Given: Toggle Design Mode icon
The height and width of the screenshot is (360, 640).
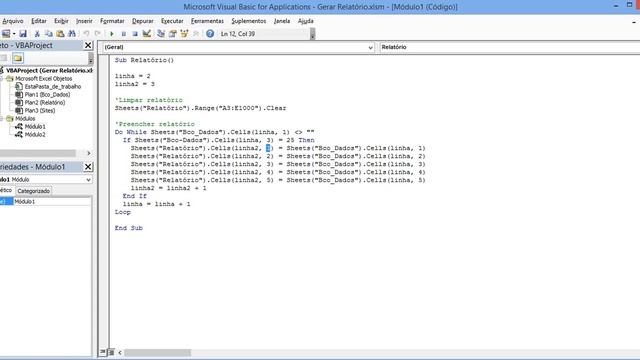Looking at the screenshot, I should pos(147,34).
